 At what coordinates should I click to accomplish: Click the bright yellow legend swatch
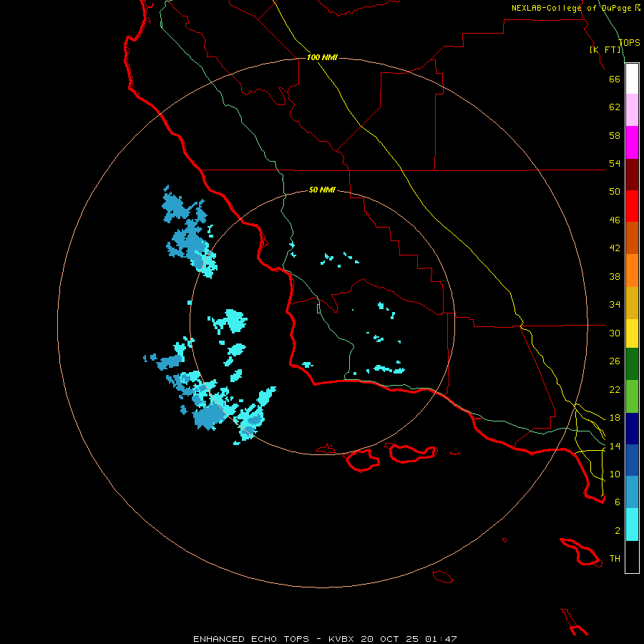click(632, 333)
